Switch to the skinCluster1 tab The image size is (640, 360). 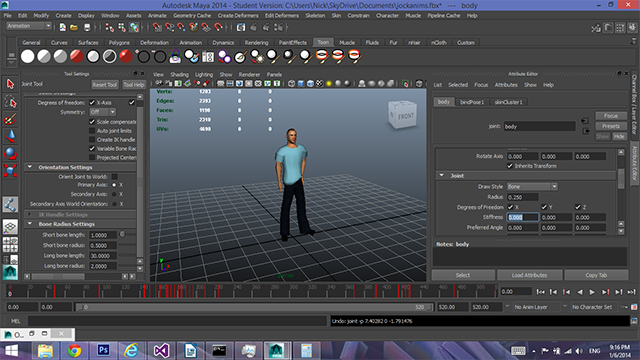click(508, 102)
